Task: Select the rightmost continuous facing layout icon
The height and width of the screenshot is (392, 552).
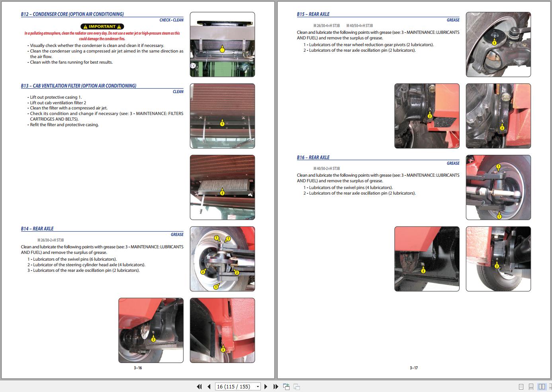Action: tap(550, 386)
